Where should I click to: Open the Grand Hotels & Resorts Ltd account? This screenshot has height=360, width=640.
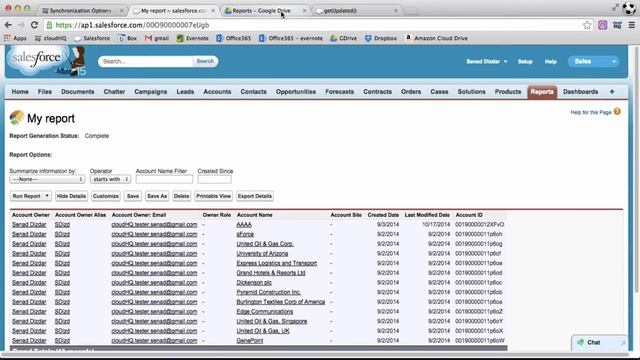click(x=271, y=273)
